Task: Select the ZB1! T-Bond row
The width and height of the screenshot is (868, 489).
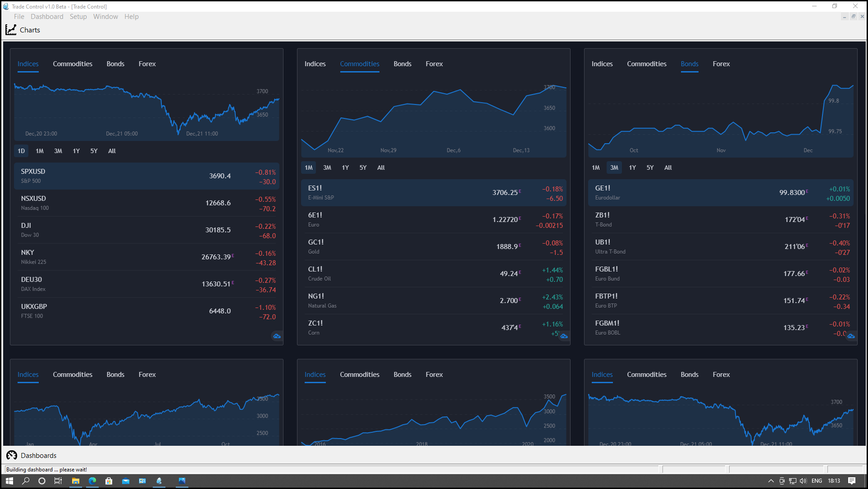Action: 721,220
